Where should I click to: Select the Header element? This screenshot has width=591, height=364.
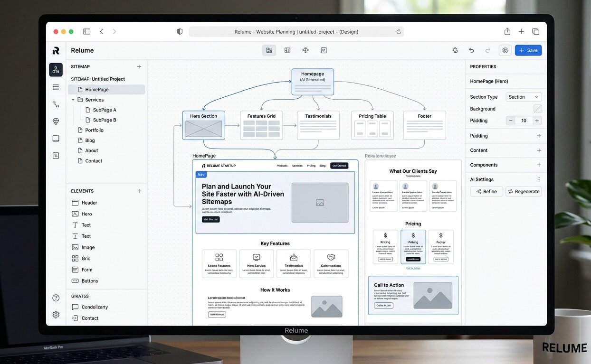click(85, 203)
